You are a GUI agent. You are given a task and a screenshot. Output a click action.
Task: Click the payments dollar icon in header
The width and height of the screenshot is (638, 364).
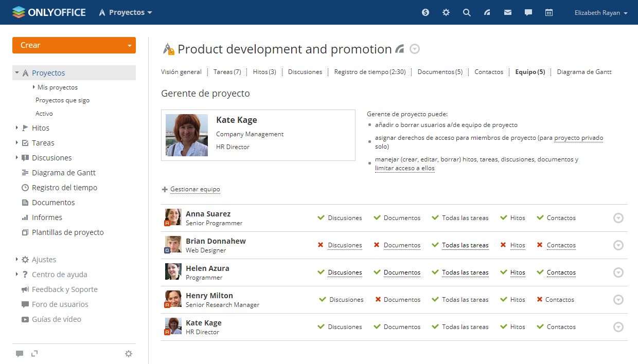point(426,12)
